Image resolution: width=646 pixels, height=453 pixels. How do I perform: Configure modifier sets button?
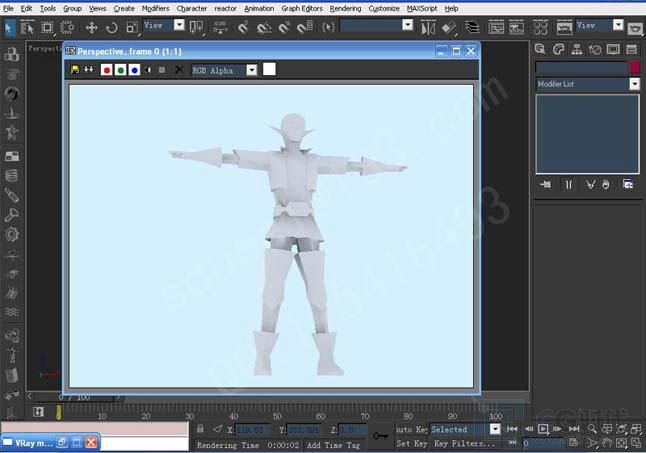tap(628, 184)
